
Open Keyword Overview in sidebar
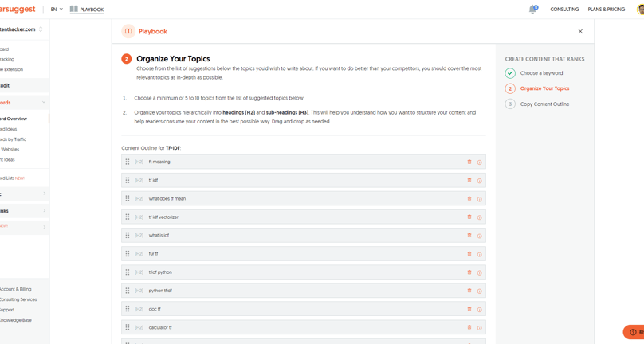click(x=14, y=119)
